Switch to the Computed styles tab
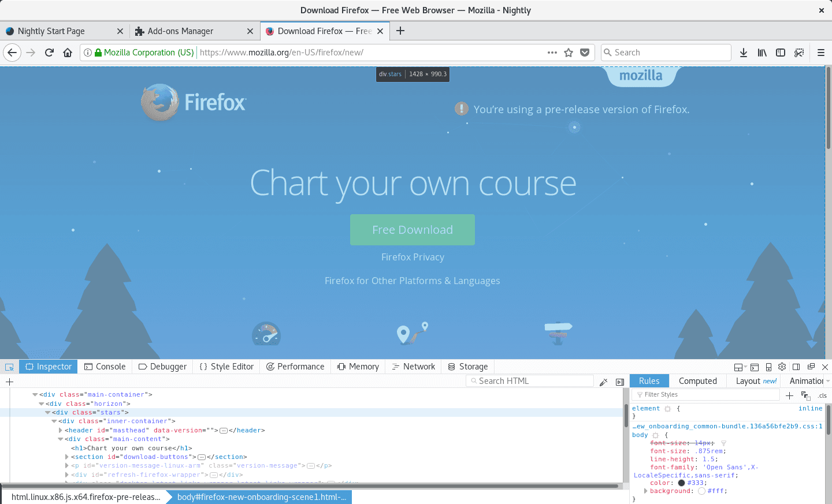The image size is (832, 504). tap(697, 381)
